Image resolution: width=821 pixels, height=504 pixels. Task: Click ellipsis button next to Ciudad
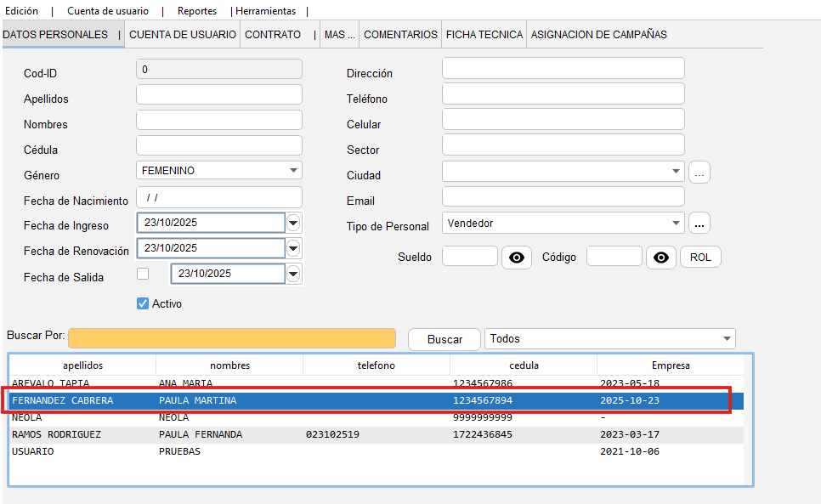[x=699, y=173]
